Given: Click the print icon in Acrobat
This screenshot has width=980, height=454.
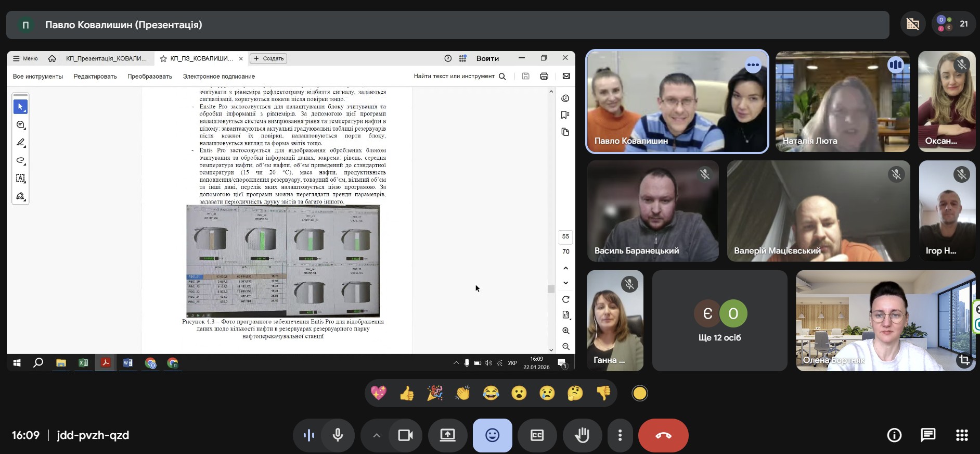Looking at the screenshot, I should coord(544,76).
